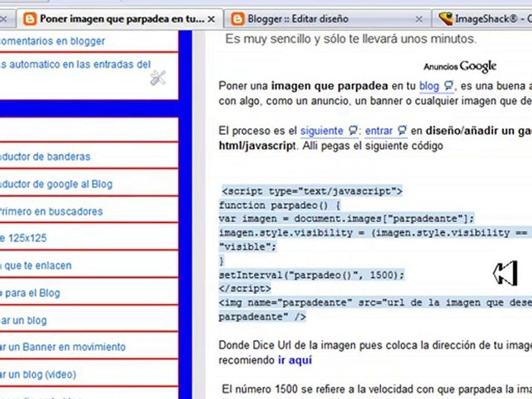Viewport: 532px width, 399px height.
Task: Click code line '<img name="parpadeante"'
Action: coord(375,303)
